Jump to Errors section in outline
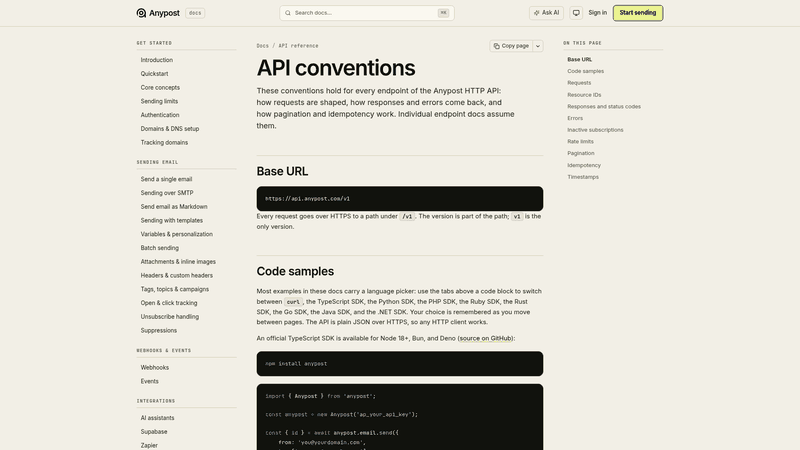The height and width of the screenshot is (450, 800). [575, 118]
